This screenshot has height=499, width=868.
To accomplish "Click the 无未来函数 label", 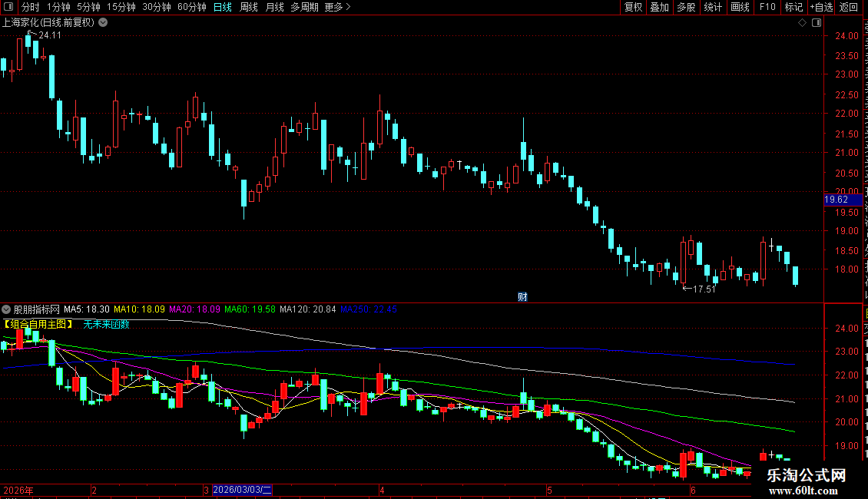I will [106, 324].
